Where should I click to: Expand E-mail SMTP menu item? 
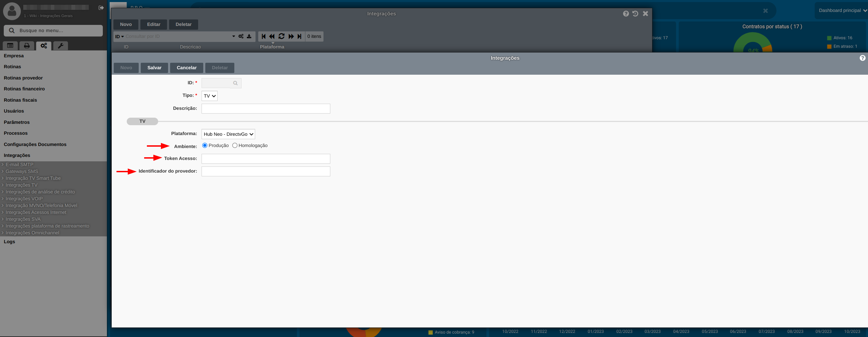19,164
